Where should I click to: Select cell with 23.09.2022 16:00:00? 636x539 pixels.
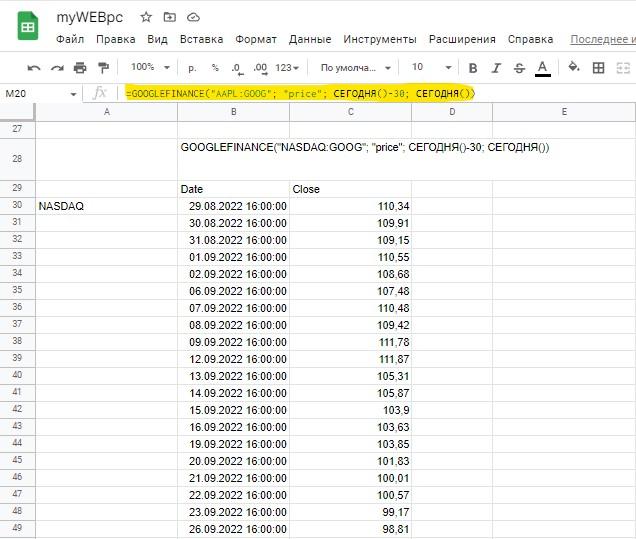(x=234, y=512)
